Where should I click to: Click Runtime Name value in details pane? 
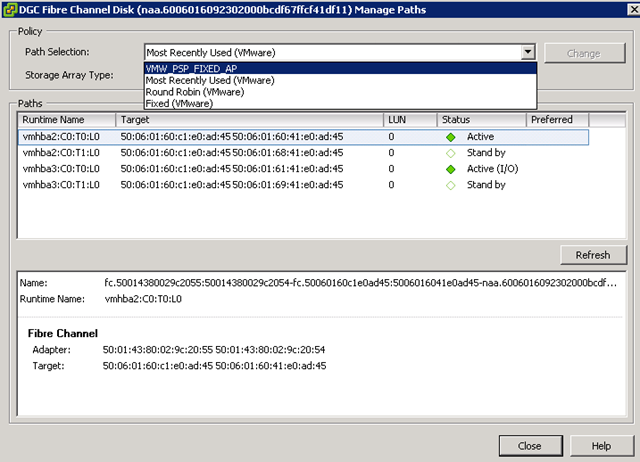(x=143, y=299)
